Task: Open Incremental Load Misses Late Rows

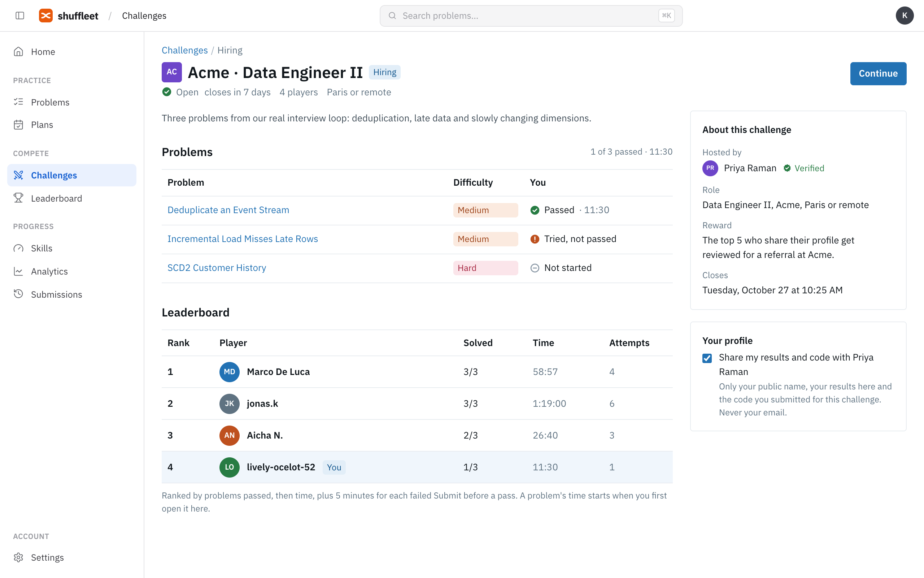Action: [x=243, y=239]
